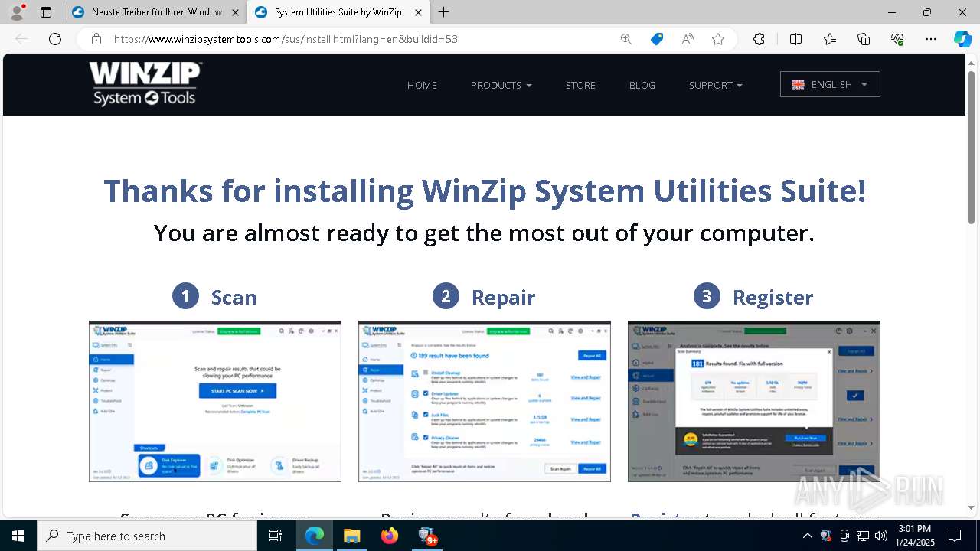This screenshot has height=551, width=980.
Task: Open the tab actions menu icon
Action: 46,12
